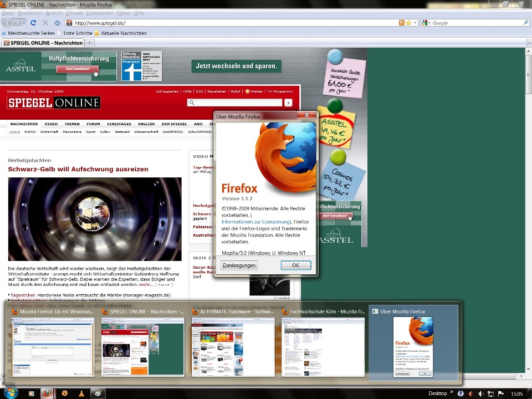Open the FORUM section in Spiegel nav
Viewport: 532px width, 399px height.
click(93, 124)
